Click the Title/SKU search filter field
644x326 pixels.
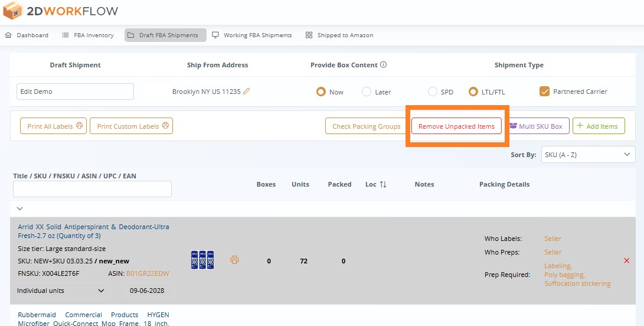click(x=92, y=189)
